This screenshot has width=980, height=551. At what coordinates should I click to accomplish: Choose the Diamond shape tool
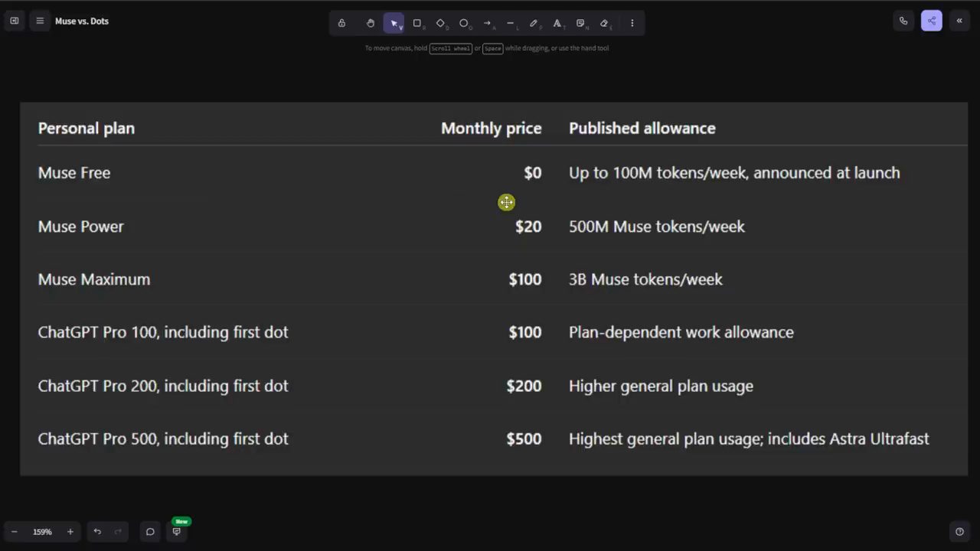coord(440,23)
